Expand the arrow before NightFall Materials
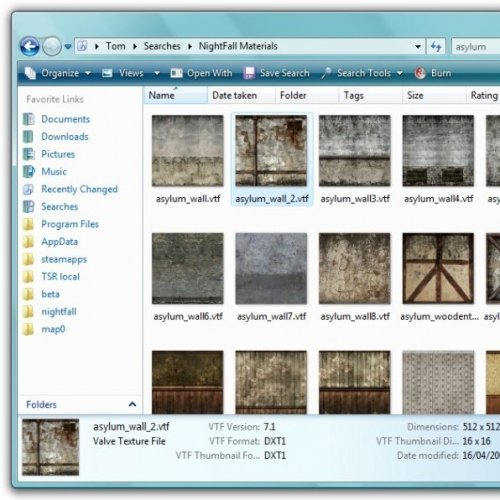The image size is (500, 500). pyautogui.click(x=190, y=46)
